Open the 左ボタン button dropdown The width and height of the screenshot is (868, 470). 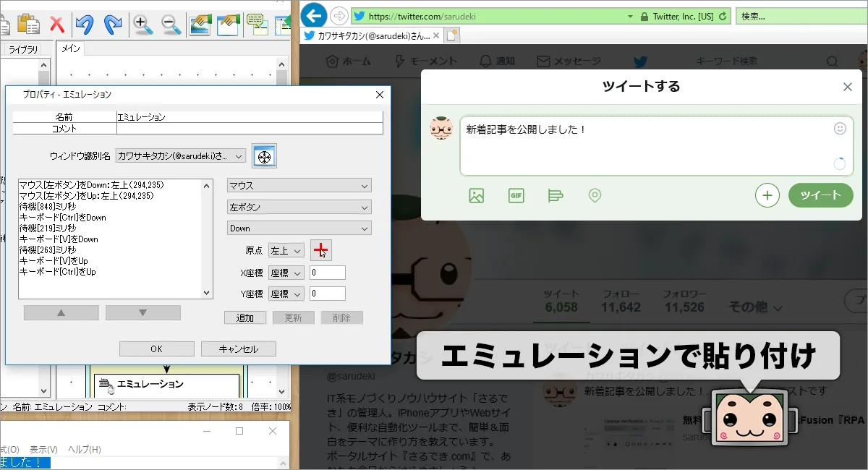click(x=299, y=207)
